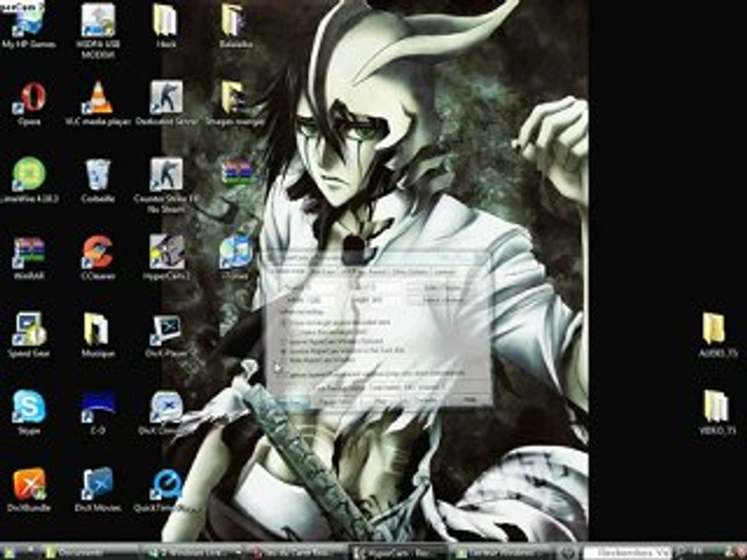Select the DivX Player shortcut
The image size is (747, 560).
pyautogui.click(x=167, y=336)
